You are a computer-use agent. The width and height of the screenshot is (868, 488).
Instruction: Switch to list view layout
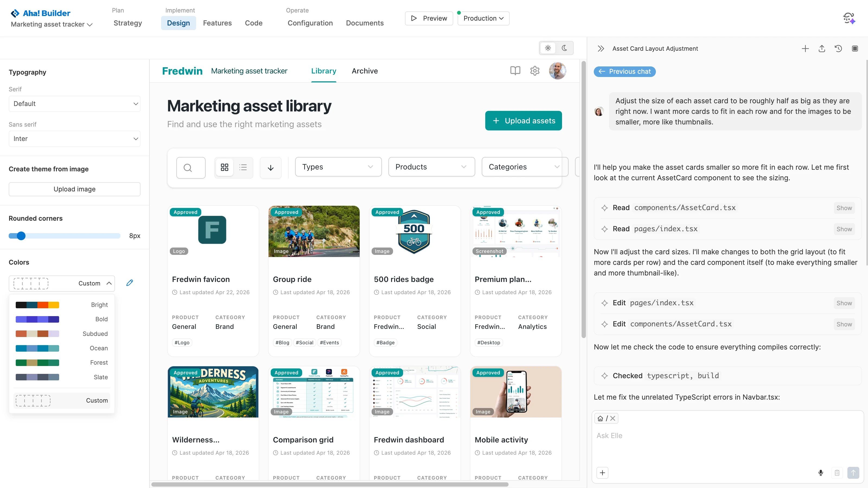(243, 167)
